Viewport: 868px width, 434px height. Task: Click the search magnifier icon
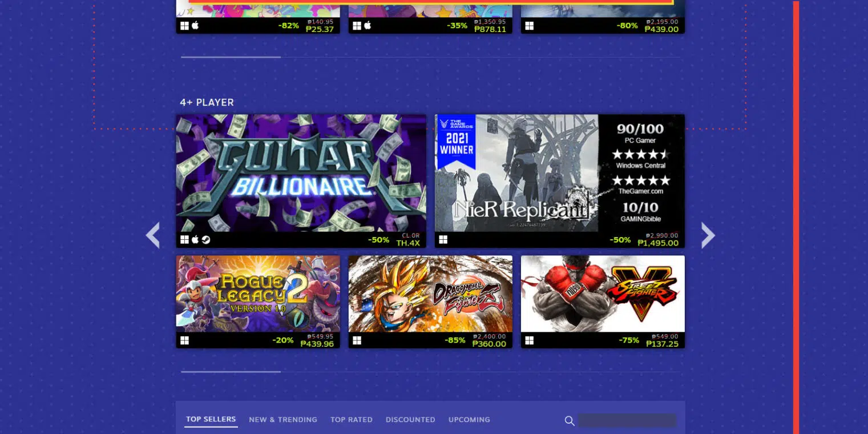coord(569,421)
